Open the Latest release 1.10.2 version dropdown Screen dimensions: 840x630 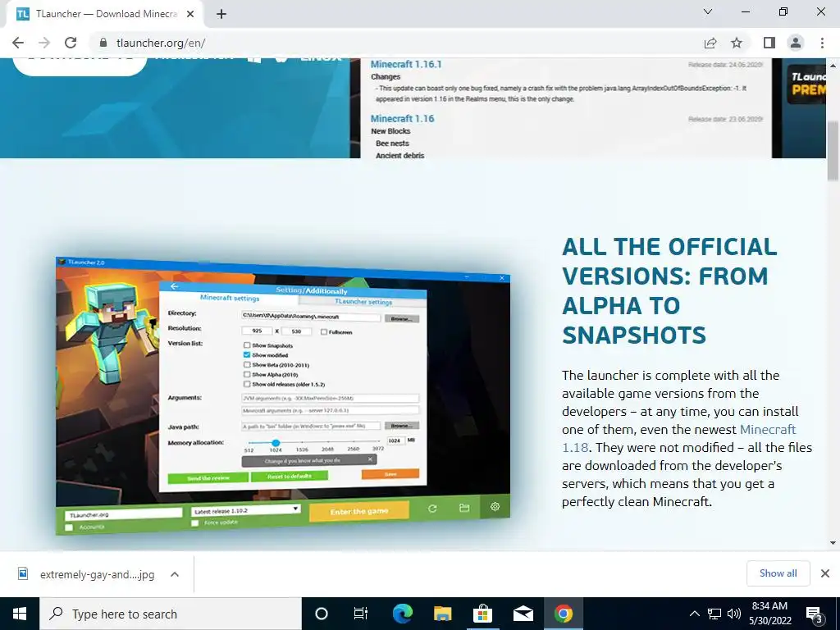pyautogui.click(x=246, y=510)
